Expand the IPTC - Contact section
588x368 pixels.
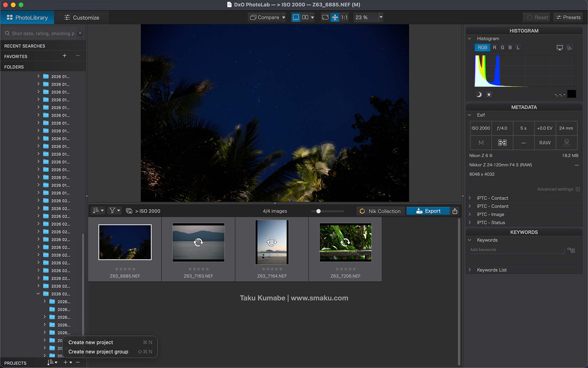[x=492, y=198]
